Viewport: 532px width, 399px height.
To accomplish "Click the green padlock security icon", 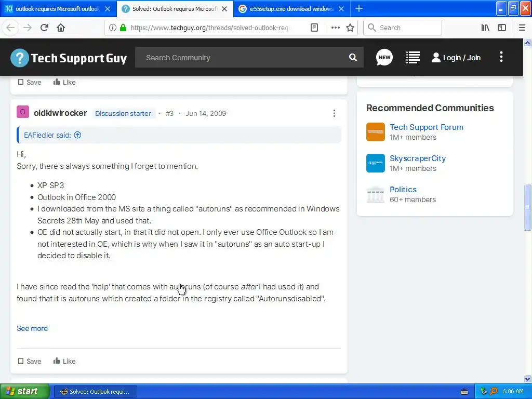I will [x=123, y=28].
